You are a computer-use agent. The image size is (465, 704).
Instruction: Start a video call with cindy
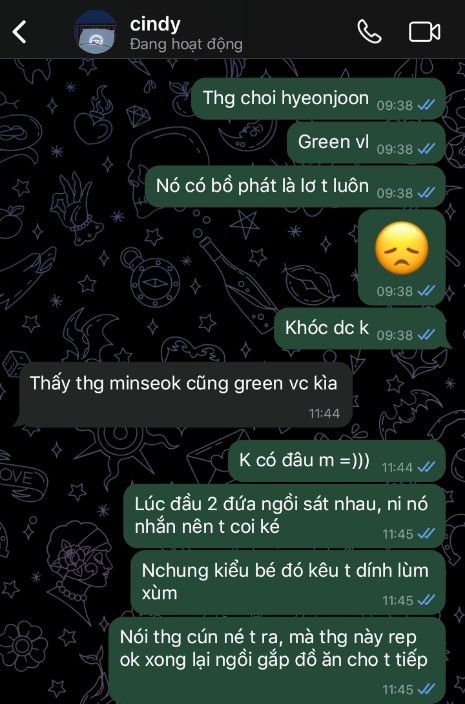(424, 32)
